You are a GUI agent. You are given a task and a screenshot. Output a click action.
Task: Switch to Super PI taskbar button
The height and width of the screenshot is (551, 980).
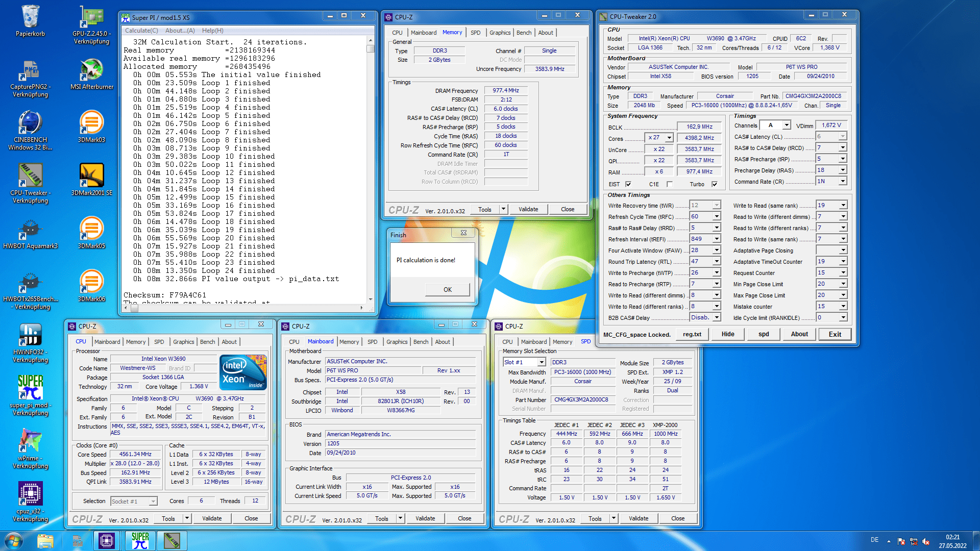pos(140,541)
